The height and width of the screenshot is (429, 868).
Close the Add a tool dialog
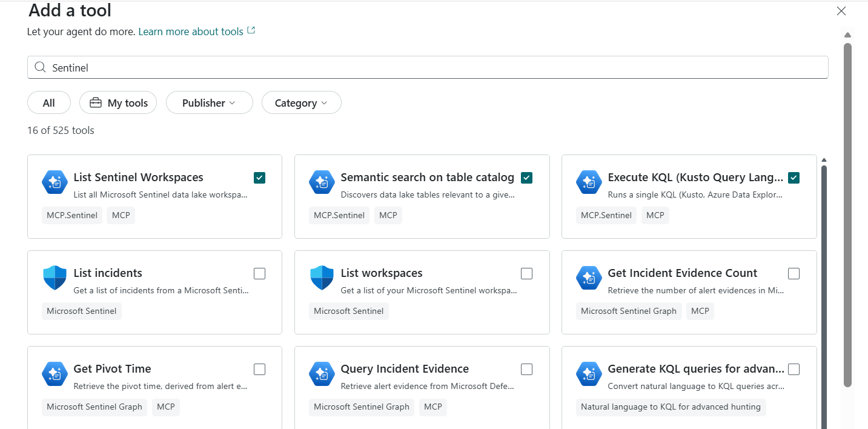(841, 11)
